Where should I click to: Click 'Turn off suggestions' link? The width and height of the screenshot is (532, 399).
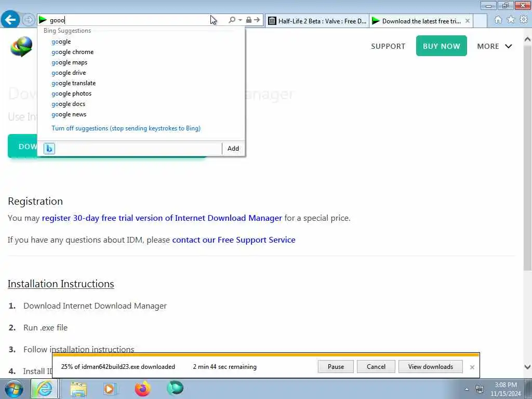click(126, 128)
